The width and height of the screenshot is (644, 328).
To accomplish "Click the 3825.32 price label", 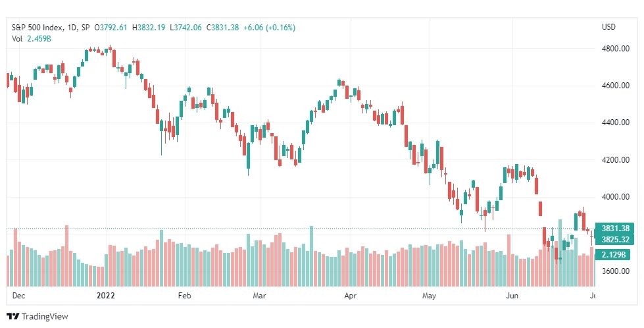I will [x=615, y=240].
